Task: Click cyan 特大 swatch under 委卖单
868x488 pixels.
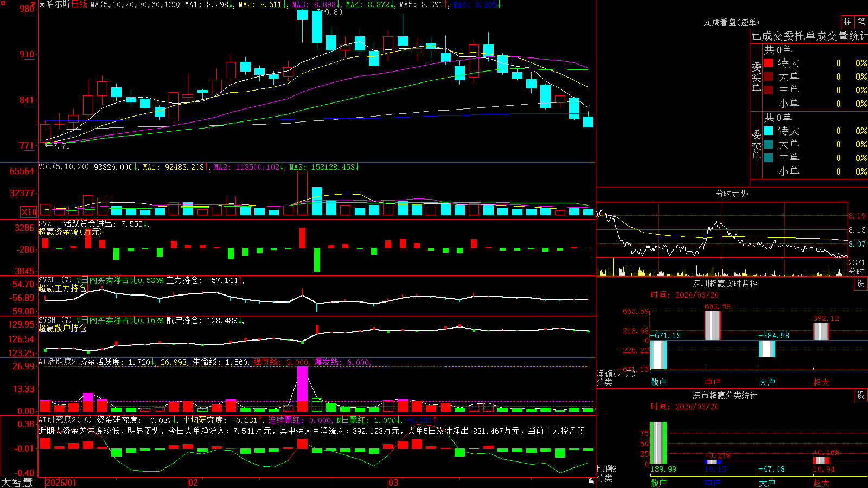Action: (x=768, y=131)
